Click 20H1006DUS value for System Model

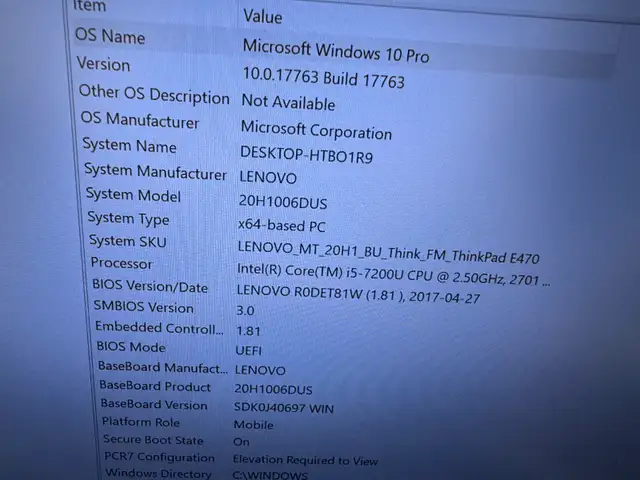(x=283, y=202)
